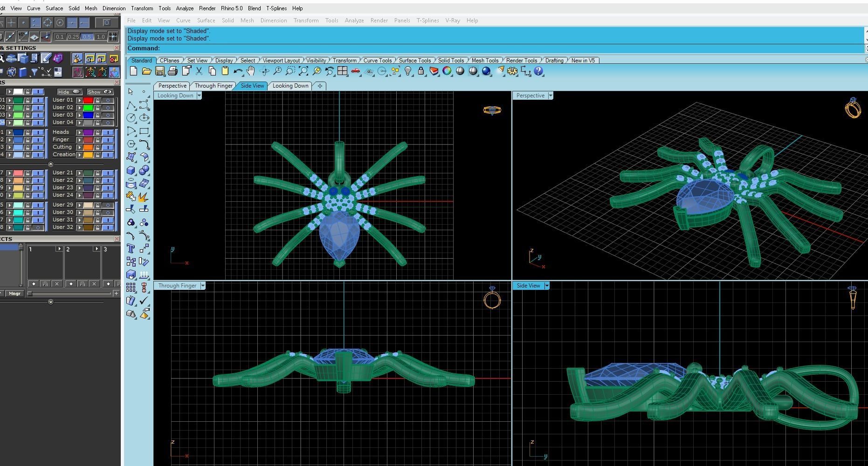Toggle visibility of User 29 layer

[108, 205]
